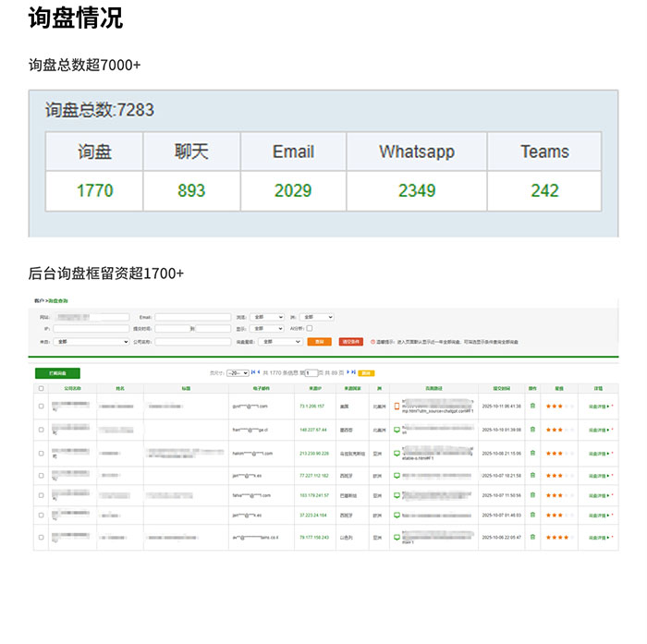Click the orange 查询 search button

(x=319, y=341)
